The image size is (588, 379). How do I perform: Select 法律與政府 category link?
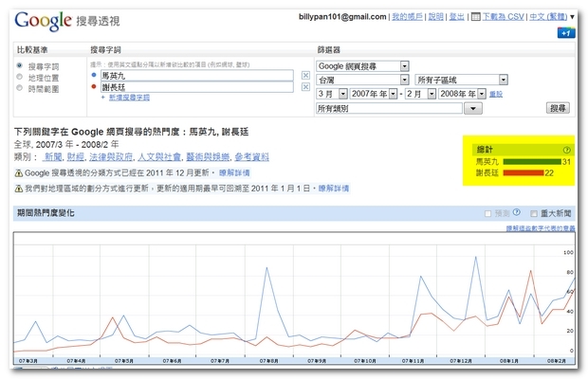pyautogui.click(x=111, y=157)
